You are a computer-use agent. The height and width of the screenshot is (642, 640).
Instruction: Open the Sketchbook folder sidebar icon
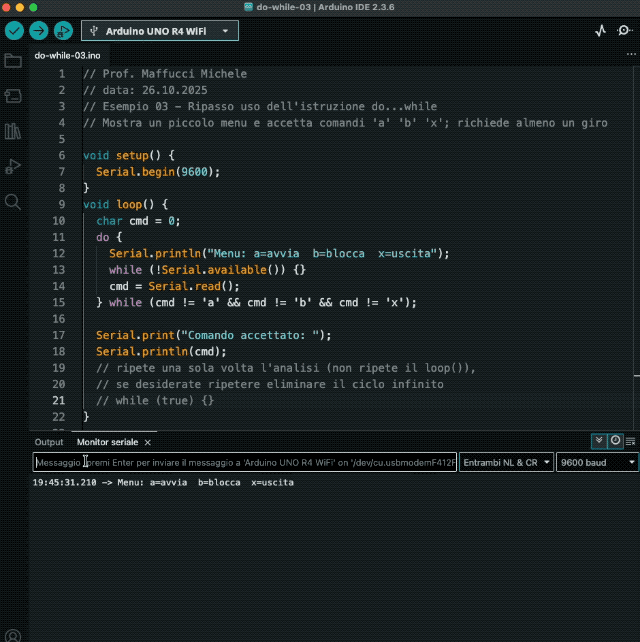point(13,61)
